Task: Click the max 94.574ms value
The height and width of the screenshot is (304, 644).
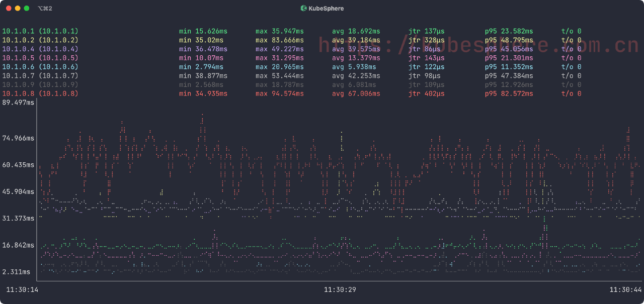Action: 279,93
